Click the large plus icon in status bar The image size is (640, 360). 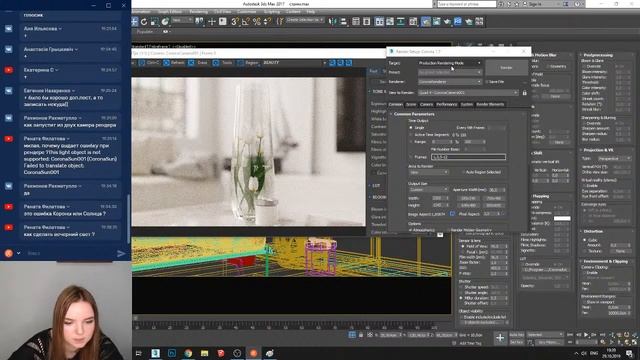500,338
